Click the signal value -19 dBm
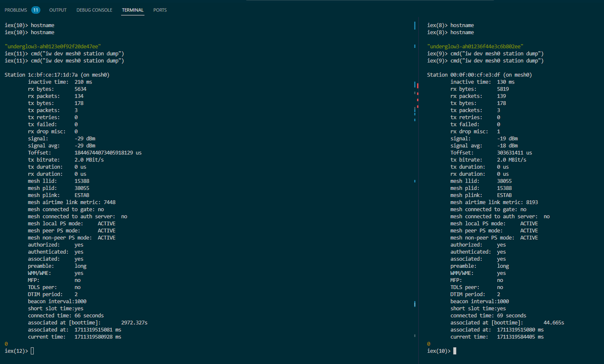The width and height of the screenshot is (604, 364). pyautogui.click(x=507, y=138)
